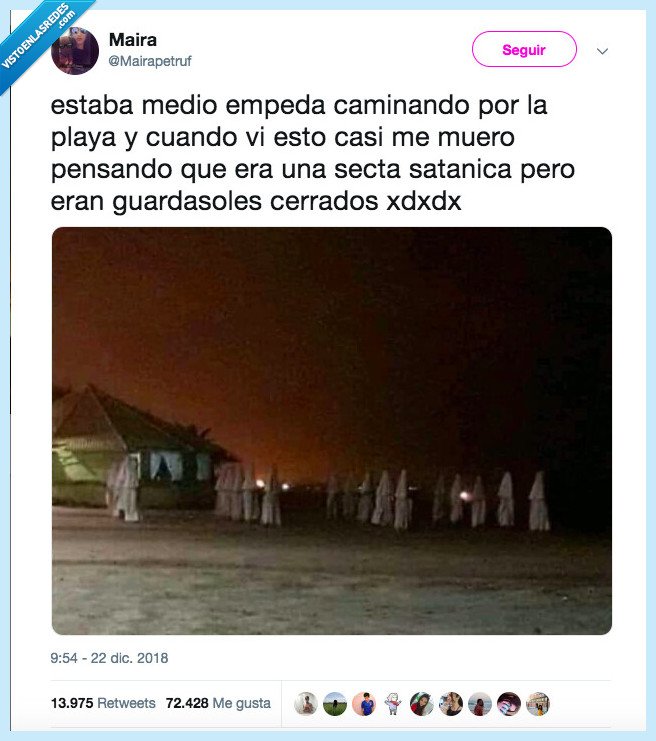Expand the tweet options chevron
The image size is (656, 741).
[x=602, y=51]
